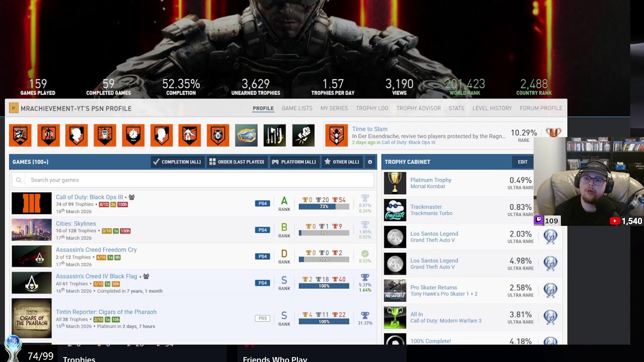644x362 pixels.
Task: Click the All In trophy icon
Action: pyautogui.click(x=395, y=317)
